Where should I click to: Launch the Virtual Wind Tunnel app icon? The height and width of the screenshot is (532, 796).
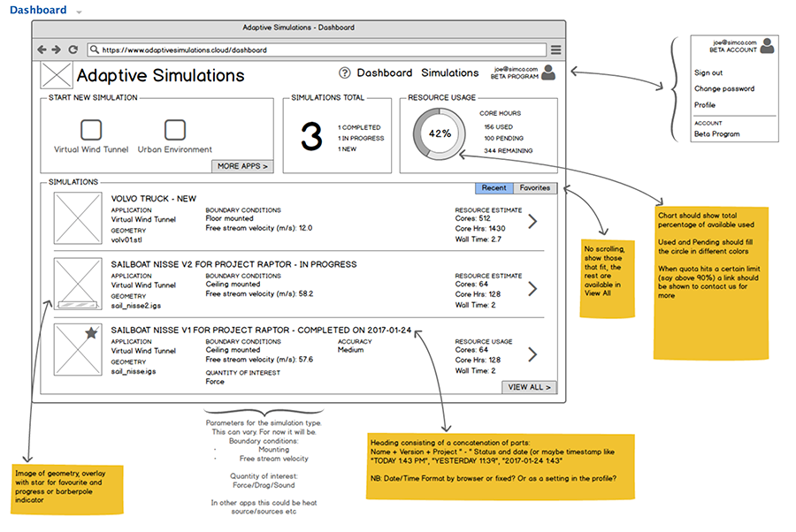click(x=91, y=130)
